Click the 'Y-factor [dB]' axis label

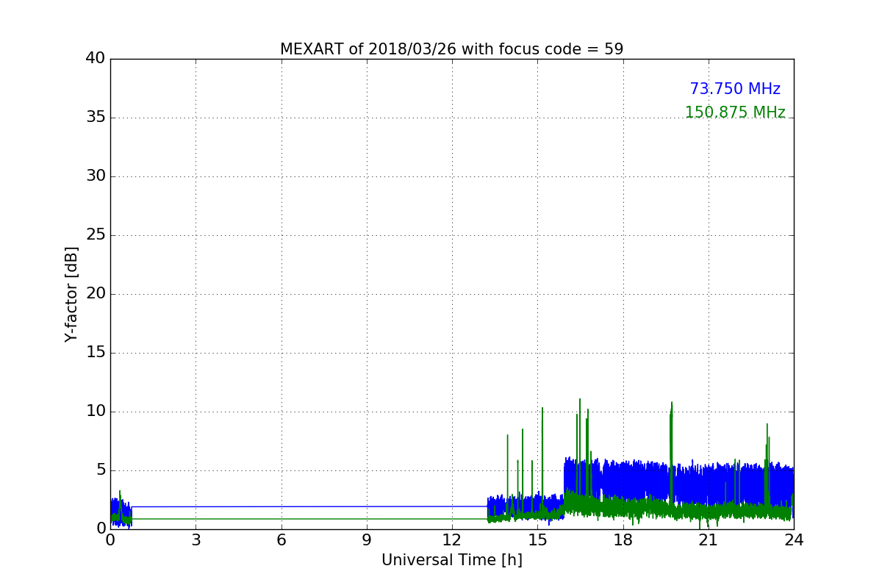coord(71,294)
